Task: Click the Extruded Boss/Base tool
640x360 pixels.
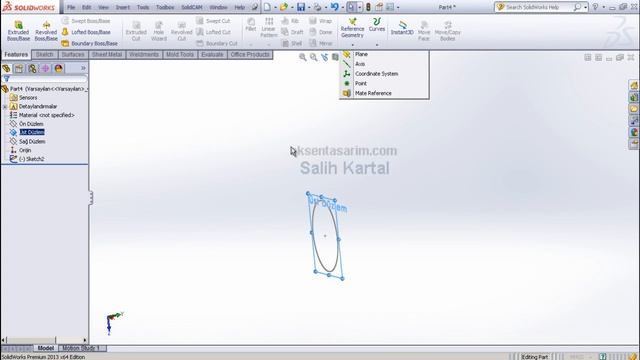Action: click(18, 31)
